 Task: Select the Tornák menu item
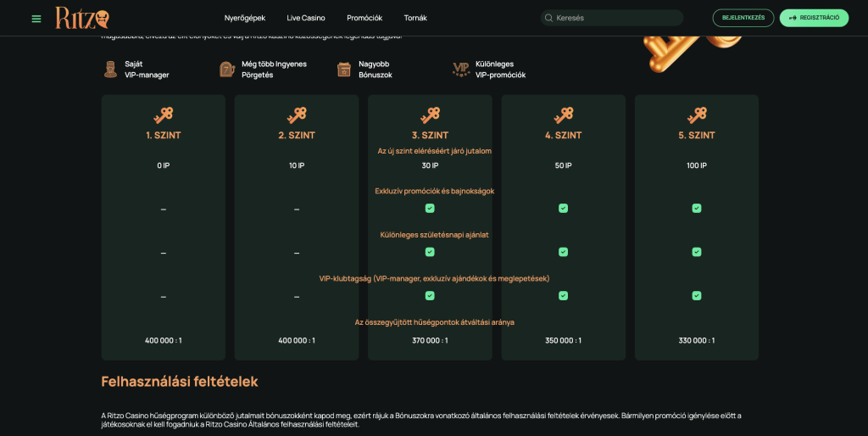pos(415,18)
